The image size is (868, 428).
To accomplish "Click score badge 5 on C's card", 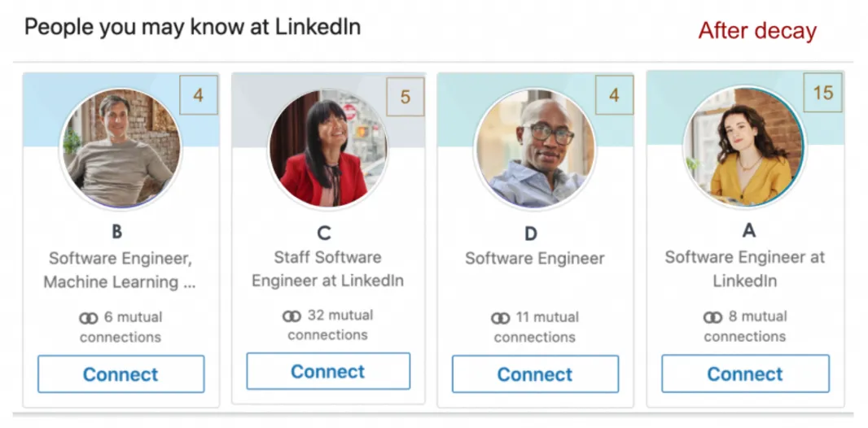I will tap(406, 97).
